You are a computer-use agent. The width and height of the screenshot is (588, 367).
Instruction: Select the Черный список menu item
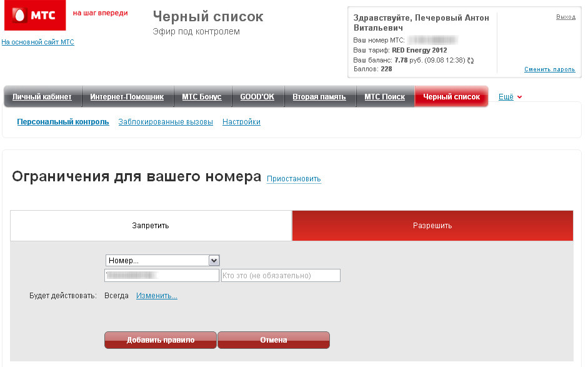pyautogui.click(x=451, y=97)
